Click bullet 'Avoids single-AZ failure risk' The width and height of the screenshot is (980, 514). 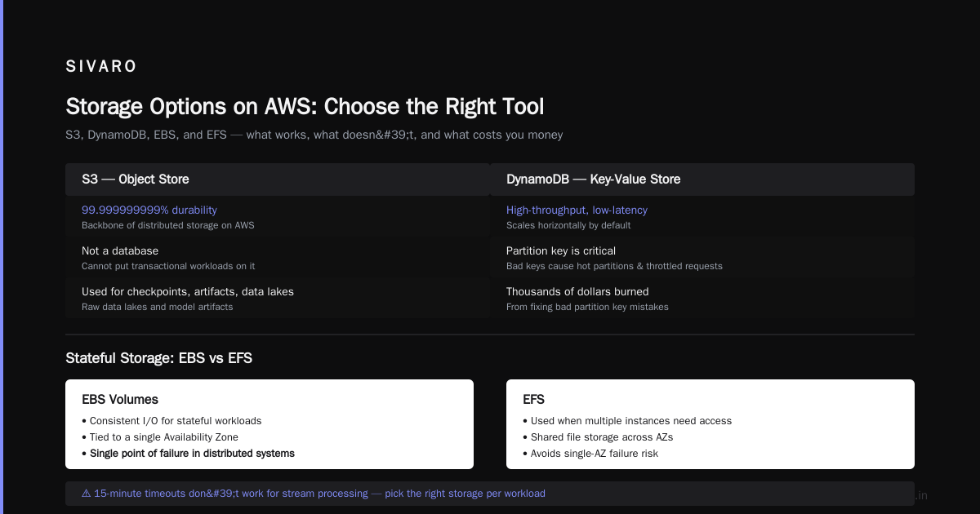[590, 453]
